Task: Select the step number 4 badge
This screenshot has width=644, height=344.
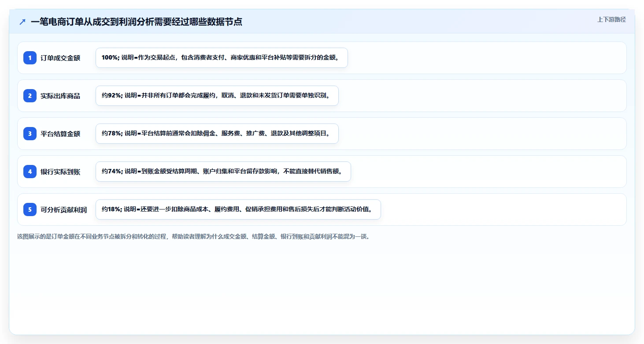Action: 30,172
